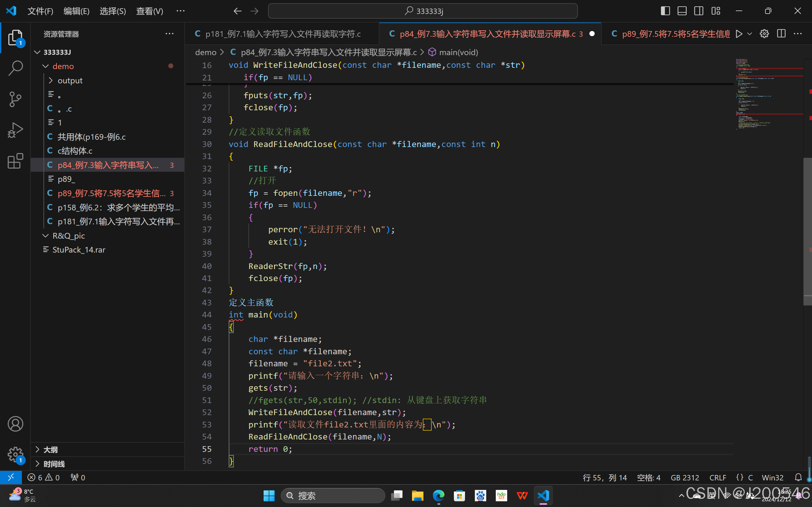Screen dimensions: 812x507
Task: Expand the output folder
Action: [70, 80]
